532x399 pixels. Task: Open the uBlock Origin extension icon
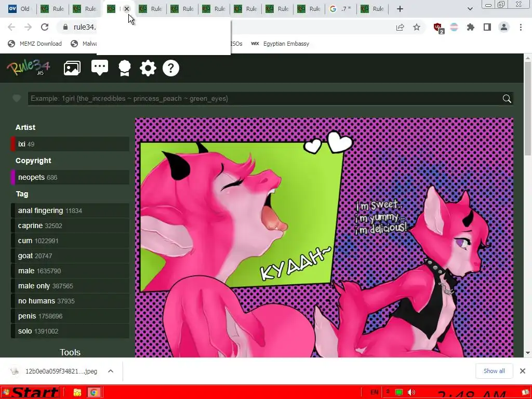point(438,28)
